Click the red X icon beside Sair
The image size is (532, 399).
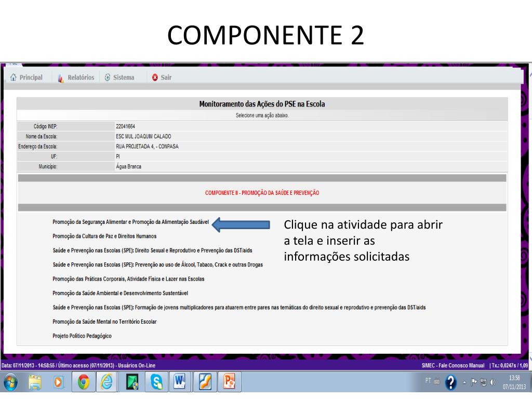tap(155, 77)
